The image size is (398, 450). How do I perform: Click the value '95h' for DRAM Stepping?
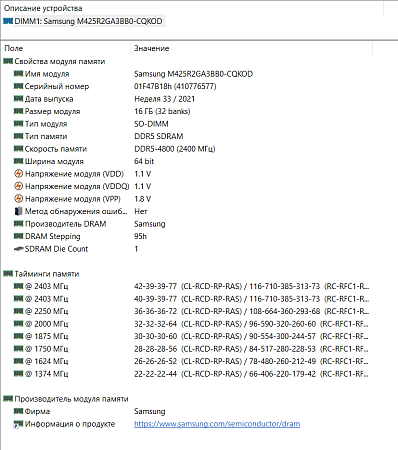click(140, 236)
